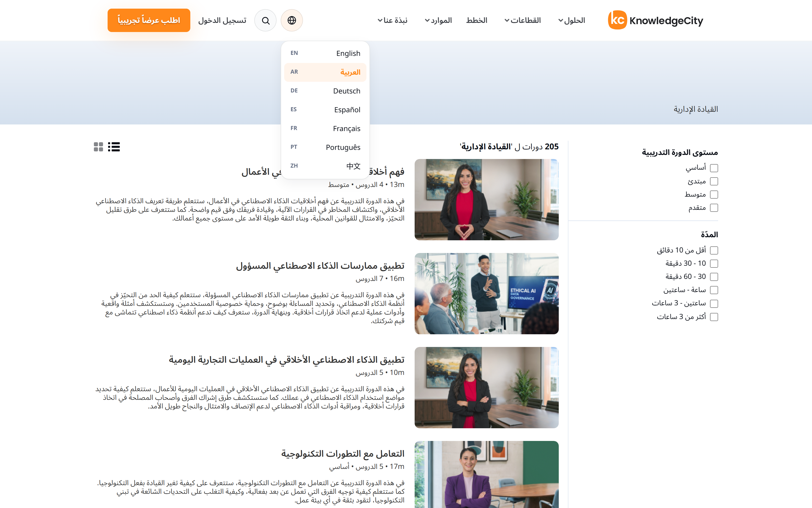Select English in language menu
812x508 pixels.
[325, 53]
